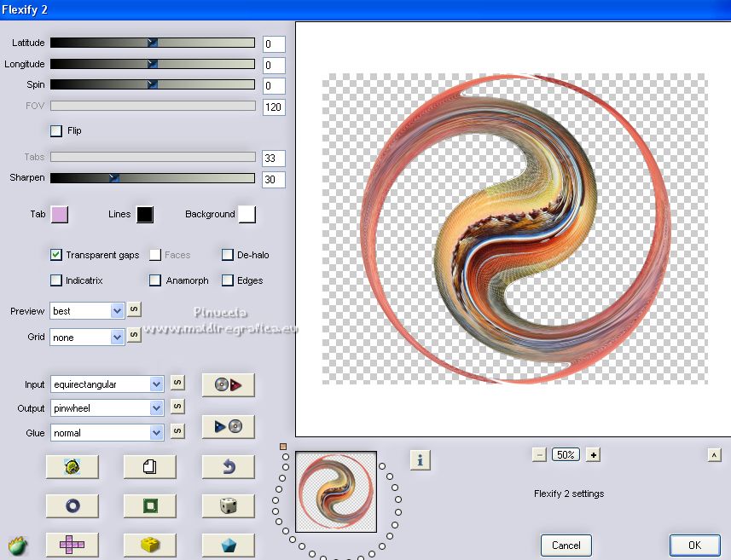This screenshot has width=731, height=560.
Task: Click the info 'i' button
Action: tap(420, 460)
